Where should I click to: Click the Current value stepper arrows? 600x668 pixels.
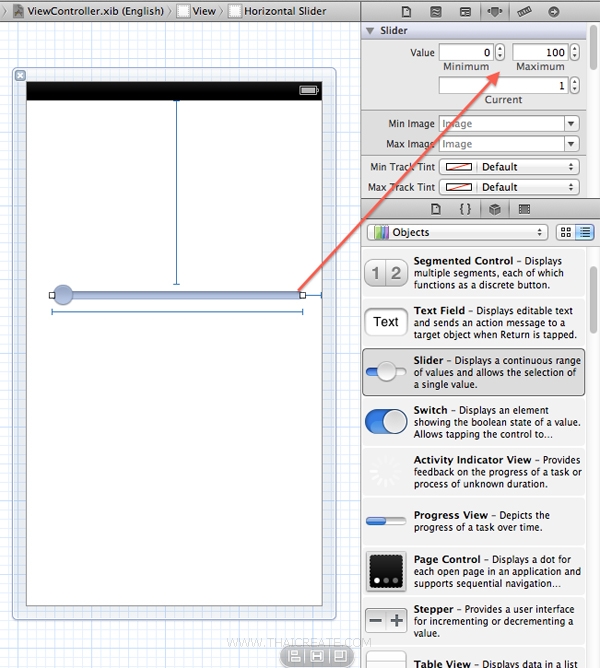click(574, 86)
